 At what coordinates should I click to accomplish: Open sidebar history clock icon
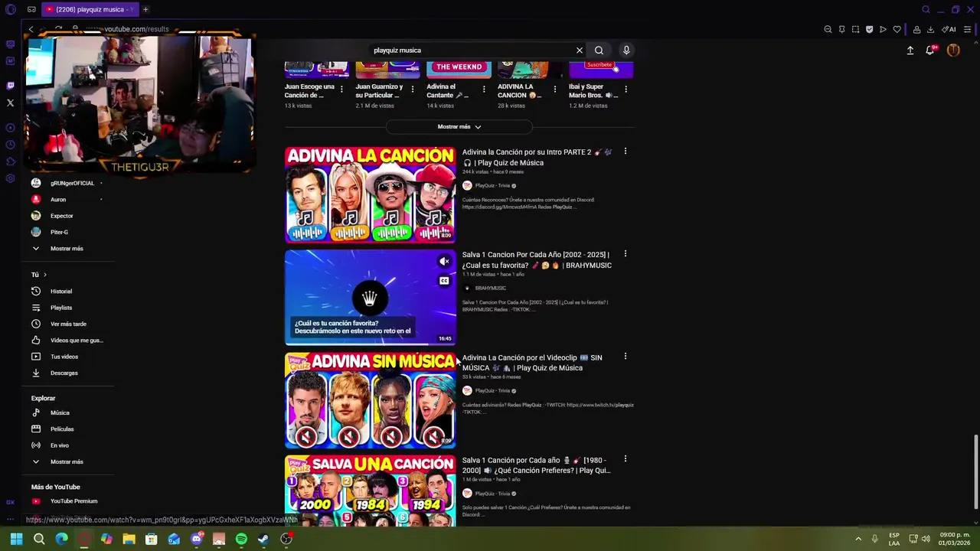click(x=10, y=145)
